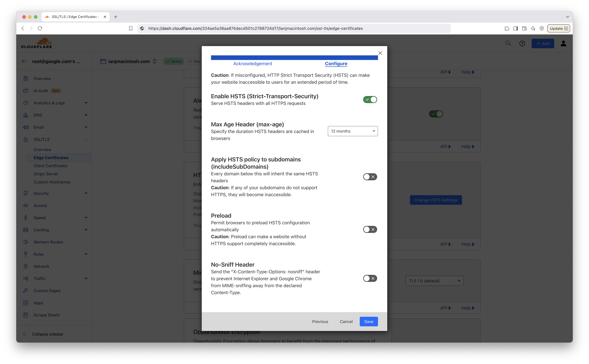Open Client Certificates in the sidebar

point(50,166)
